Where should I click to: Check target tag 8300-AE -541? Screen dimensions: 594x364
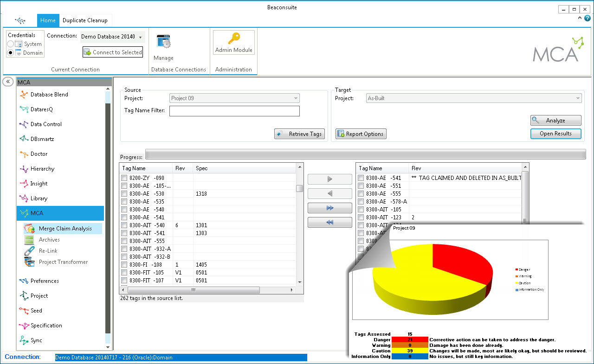pyautogui.click(x=361, y=178)
